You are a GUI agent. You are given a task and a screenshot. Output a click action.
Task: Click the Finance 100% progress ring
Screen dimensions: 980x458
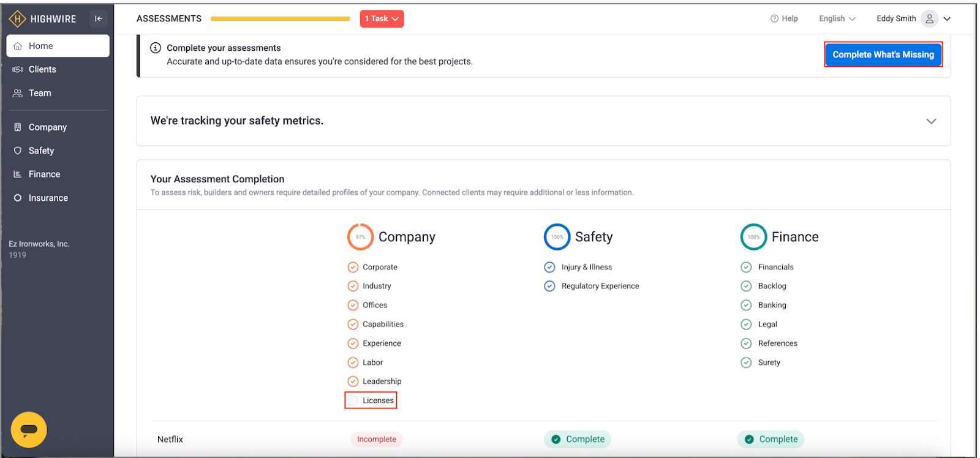tap(753, 237)
